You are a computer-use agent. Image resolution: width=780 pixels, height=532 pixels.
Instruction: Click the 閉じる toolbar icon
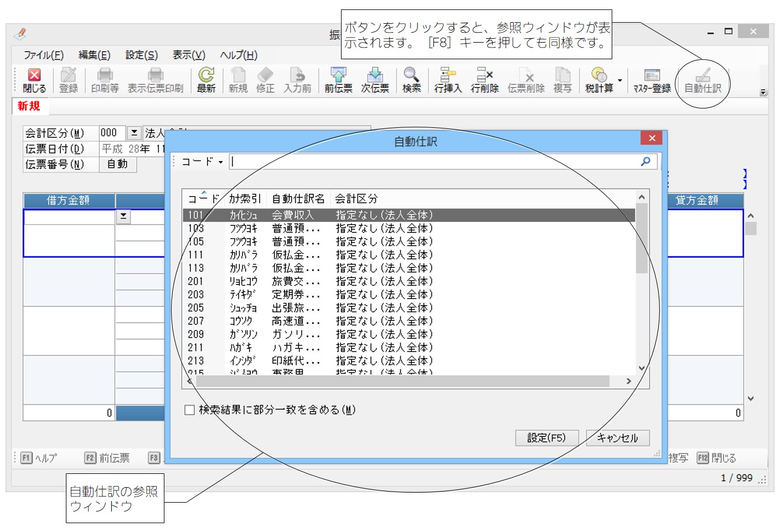pos(34,80)
